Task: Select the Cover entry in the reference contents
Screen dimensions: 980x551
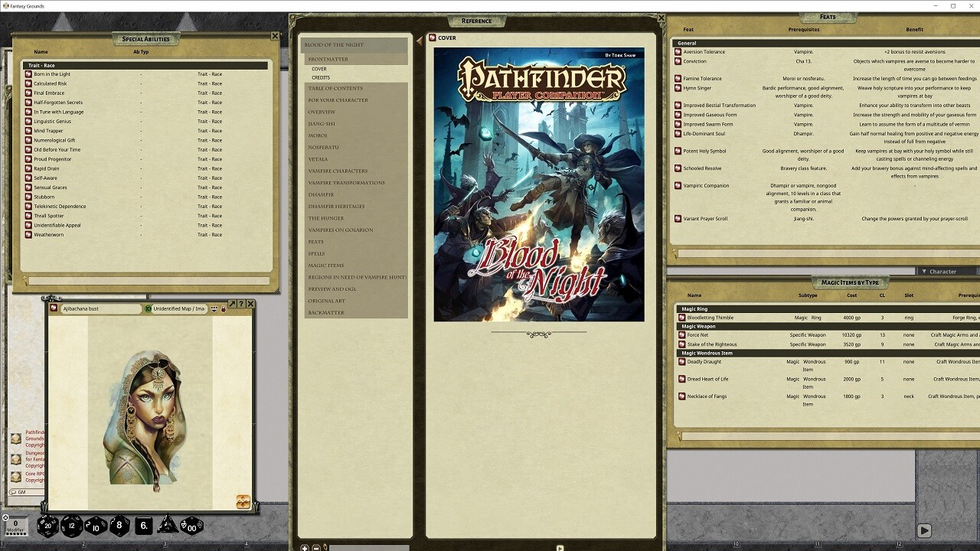Action: pos(319,69)
